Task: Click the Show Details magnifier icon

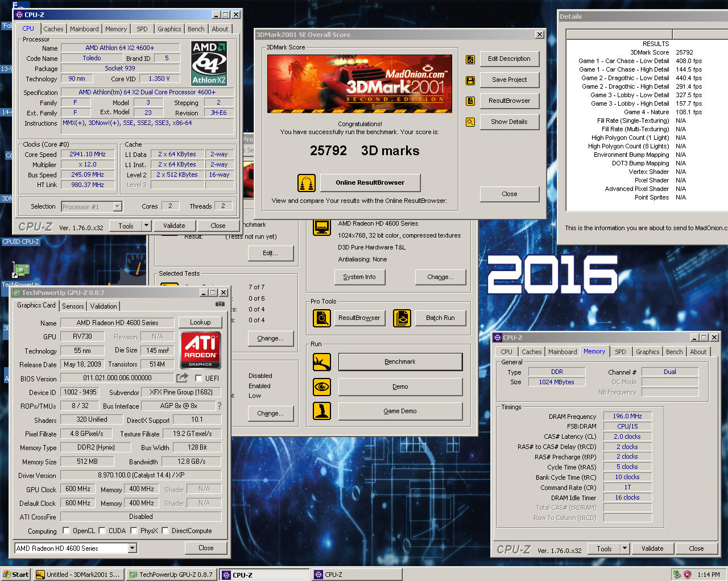Action: pyautogui.click(x=470, y=122)
